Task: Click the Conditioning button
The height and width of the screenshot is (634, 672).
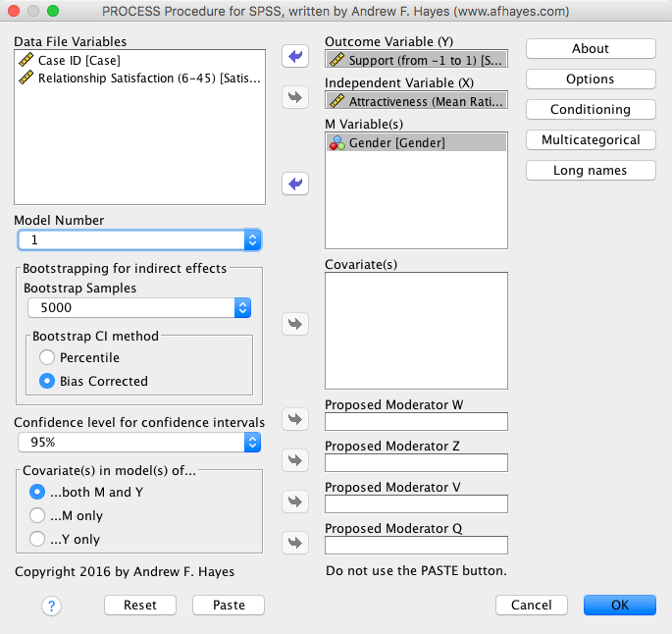Action: (590, 109)
